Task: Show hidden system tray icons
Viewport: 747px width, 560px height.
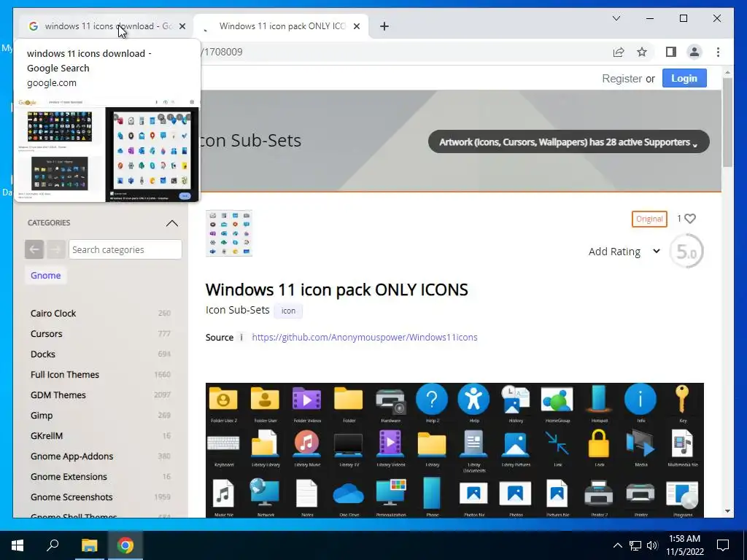Action: point(617,545)
